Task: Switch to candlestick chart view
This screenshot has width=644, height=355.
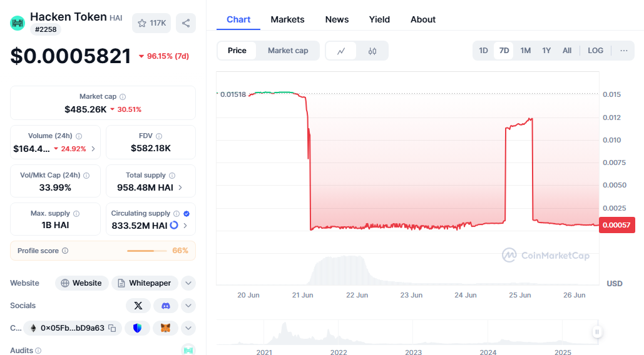Action: [x=372, y=51]
